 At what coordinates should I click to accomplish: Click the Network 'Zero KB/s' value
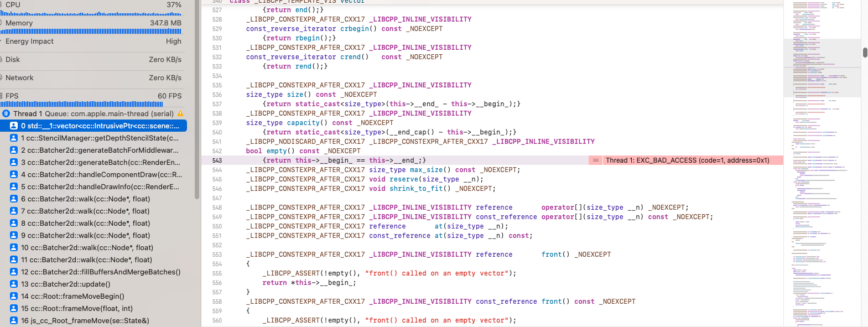point(165,78)
